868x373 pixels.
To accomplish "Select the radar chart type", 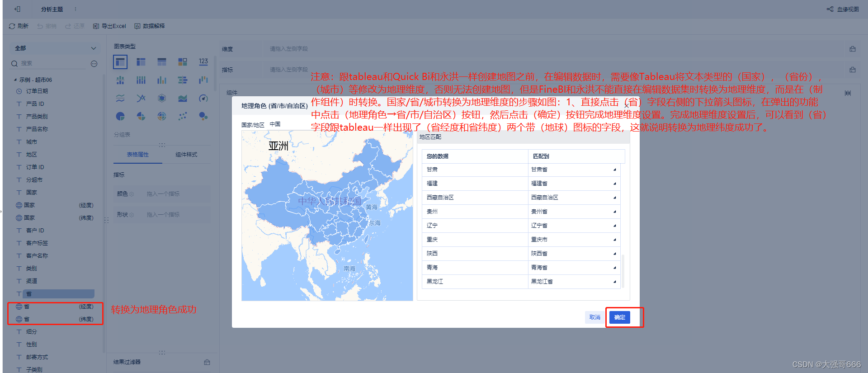I will [x=162, y=98].
